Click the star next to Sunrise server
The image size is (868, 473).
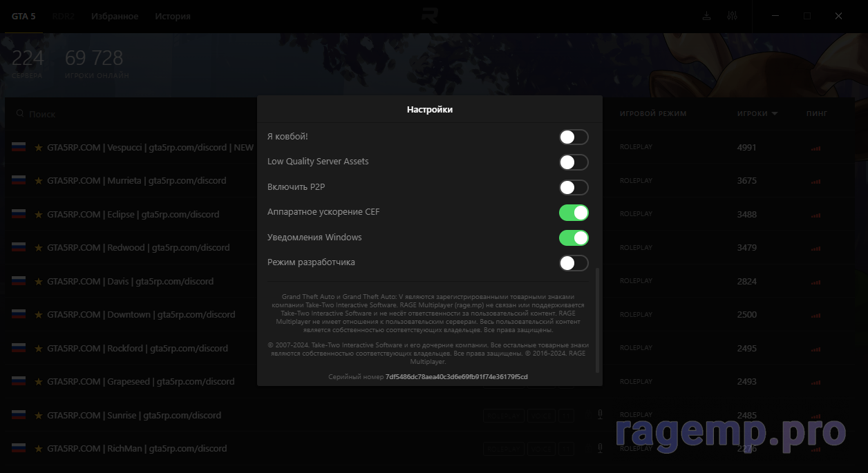click(x=39, y=415)
